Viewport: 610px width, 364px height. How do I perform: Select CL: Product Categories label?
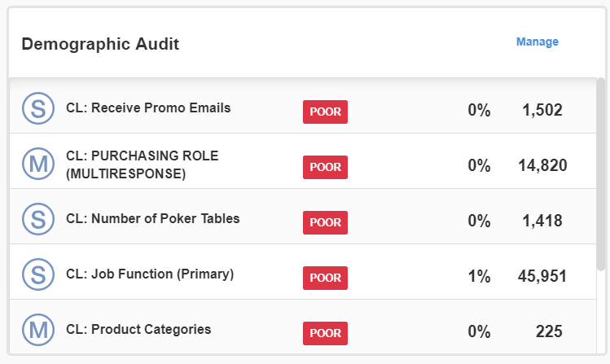(138, 330)
